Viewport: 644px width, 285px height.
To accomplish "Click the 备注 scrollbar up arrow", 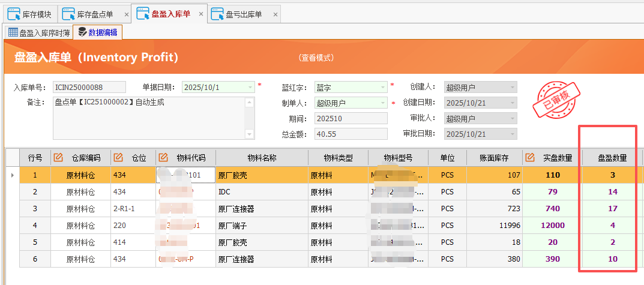I will pos(250,103).
